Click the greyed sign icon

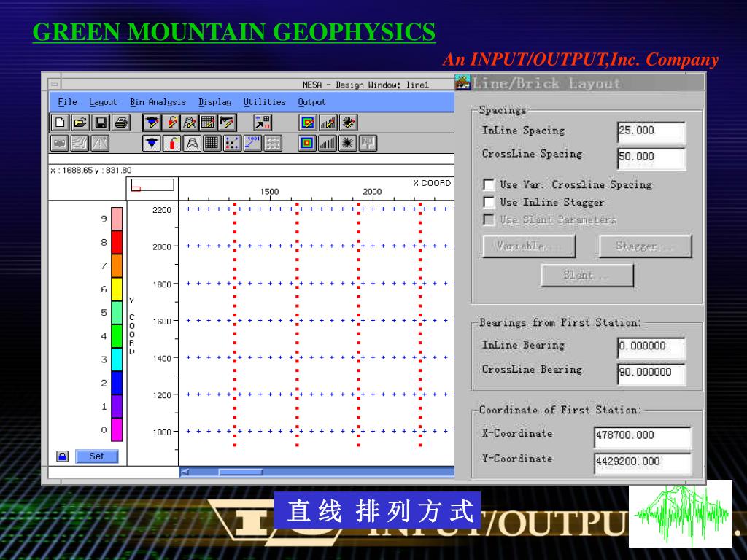coord(368,143)
